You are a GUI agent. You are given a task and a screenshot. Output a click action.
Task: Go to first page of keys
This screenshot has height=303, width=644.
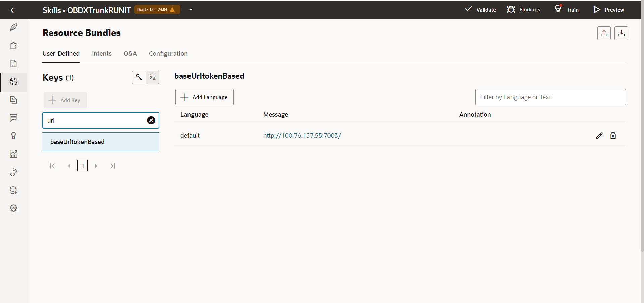52,166
